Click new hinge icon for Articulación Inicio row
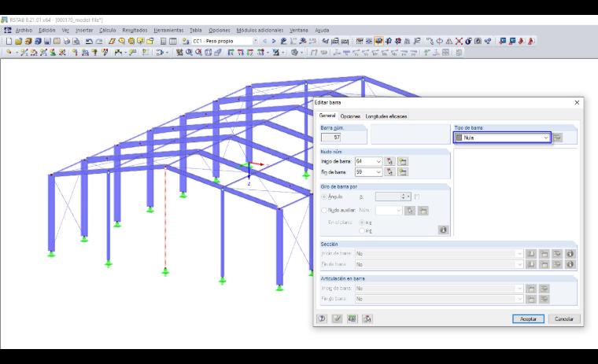 [x=531, y=289]
